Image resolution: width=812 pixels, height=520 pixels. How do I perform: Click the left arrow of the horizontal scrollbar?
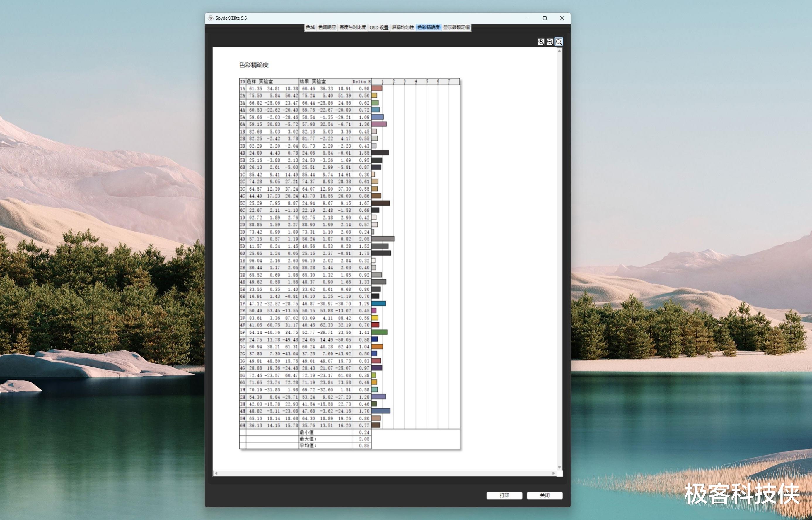click(x=216, y=473)
